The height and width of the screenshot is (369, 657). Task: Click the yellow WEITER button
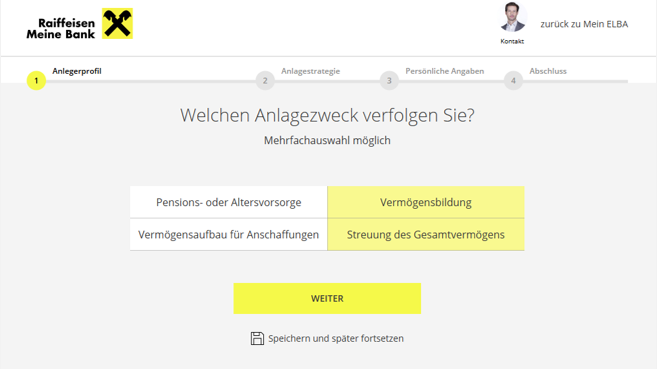pyautogui.click(x=327, y=298)
